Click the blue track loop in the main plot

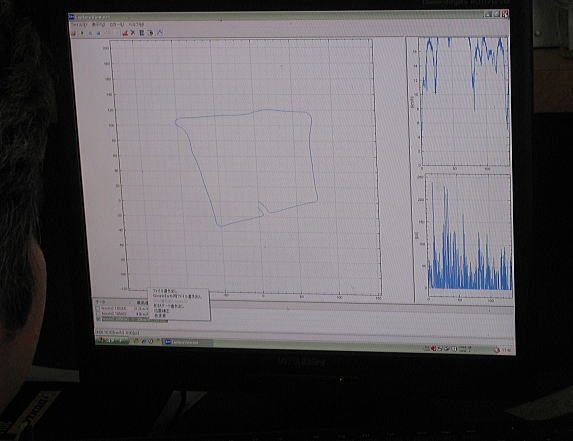pos(246,167)
